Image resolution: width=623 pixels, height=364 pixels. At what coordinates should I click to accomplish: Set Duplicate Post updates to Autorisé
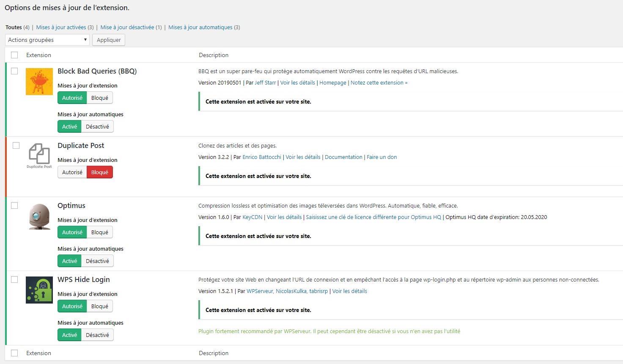(x=72, y=172)
